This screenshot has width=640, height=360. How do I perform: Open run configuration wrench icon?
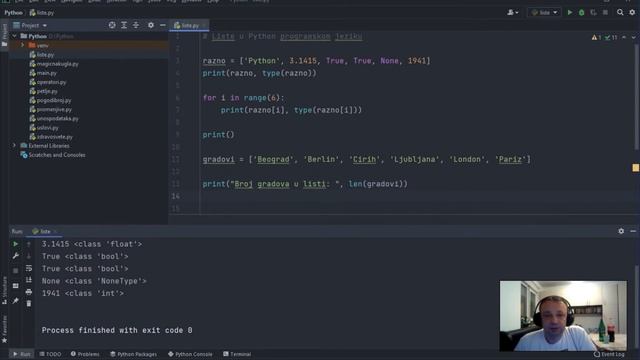16,256
